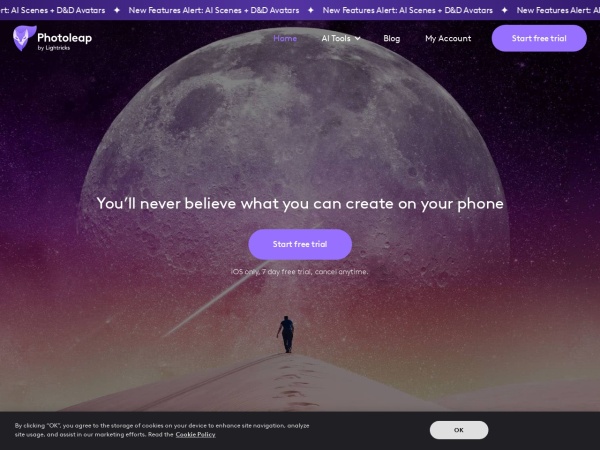Click the cookie consent message text
600x450 pixels.
tap(162, 430)
